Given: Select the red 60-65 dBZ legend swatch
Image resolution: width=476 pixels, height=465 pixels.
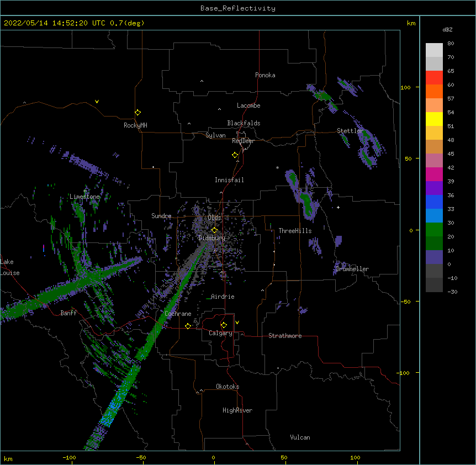Looking at the screenshot, I should [x=434, y=78].
